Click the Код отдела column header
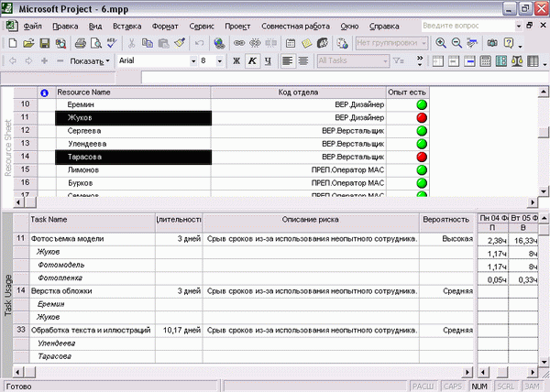This screenshot has height=392, width=550. click(298, 93)
